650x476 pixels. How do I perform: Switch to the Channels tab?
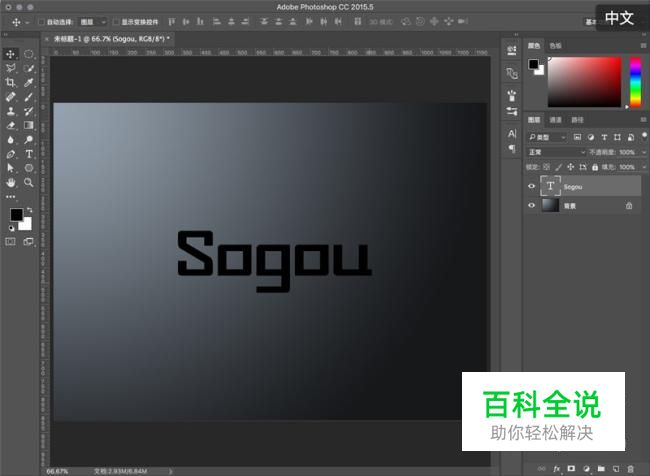point(555,120)
